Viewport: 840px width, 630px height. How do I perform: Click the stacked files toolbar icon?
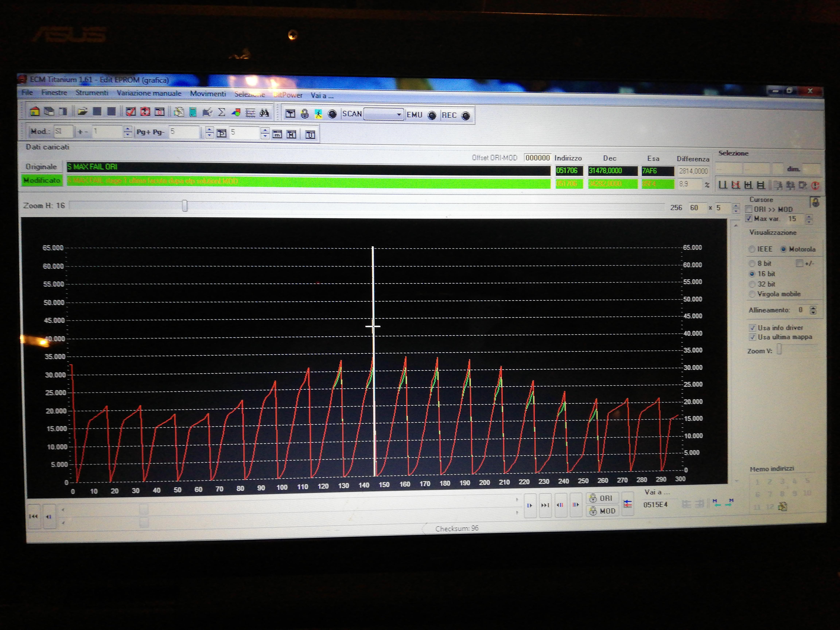pyautogui.click(x=49, y=111)
